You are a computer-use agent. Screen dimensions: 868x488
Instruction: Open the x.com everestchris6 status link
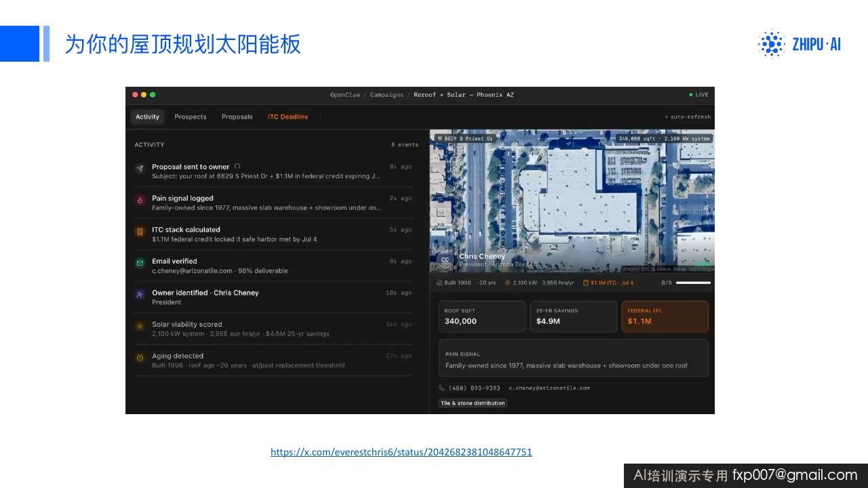pos(401,452)
